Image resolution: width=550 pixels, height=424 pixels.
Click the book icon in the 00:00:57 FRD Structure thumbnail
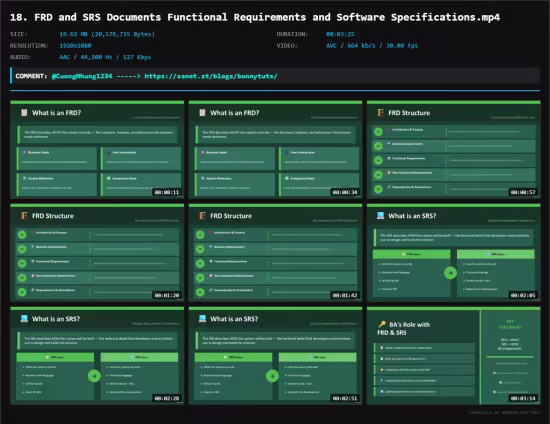[x=380, y=113]
